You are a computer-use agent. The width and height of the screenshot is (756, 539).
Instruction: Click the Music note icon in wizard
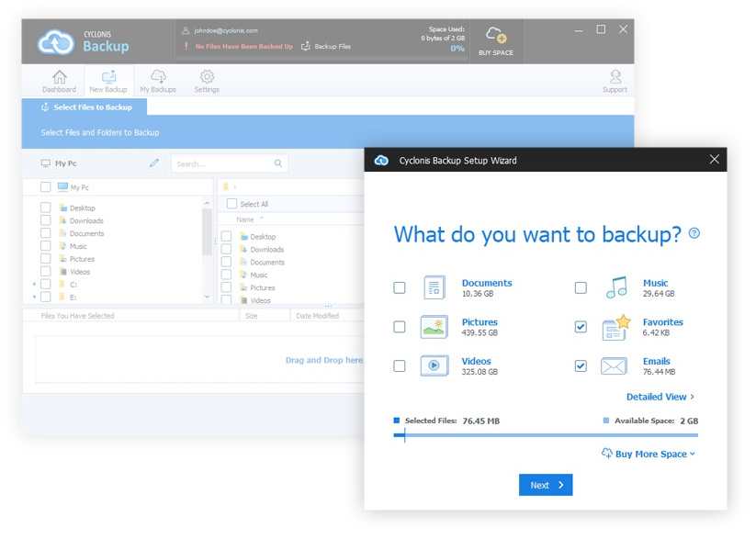coord(615,287)
